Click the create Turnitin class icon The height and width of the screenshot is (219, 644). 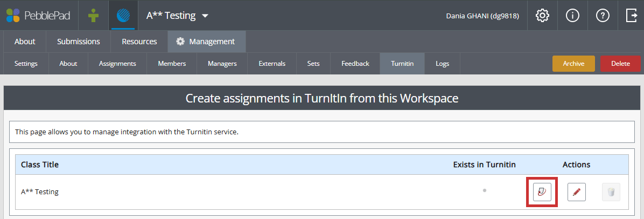[542, 192]
